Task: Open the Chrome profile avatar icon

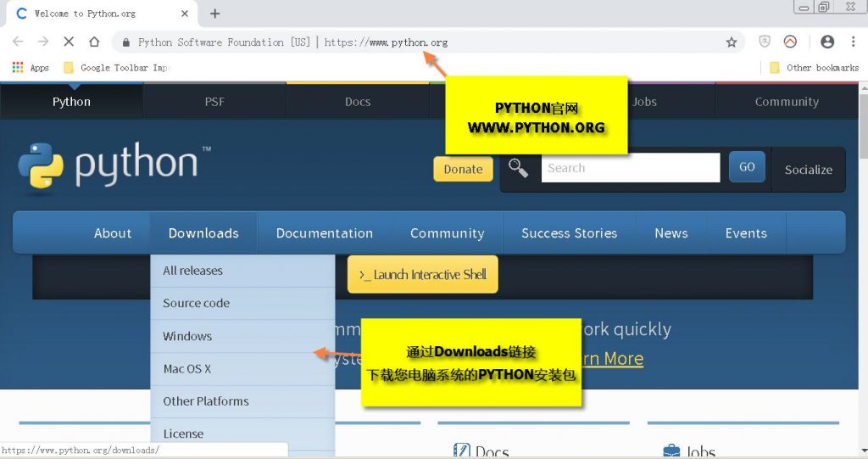Action: click(x=827, y=42)
